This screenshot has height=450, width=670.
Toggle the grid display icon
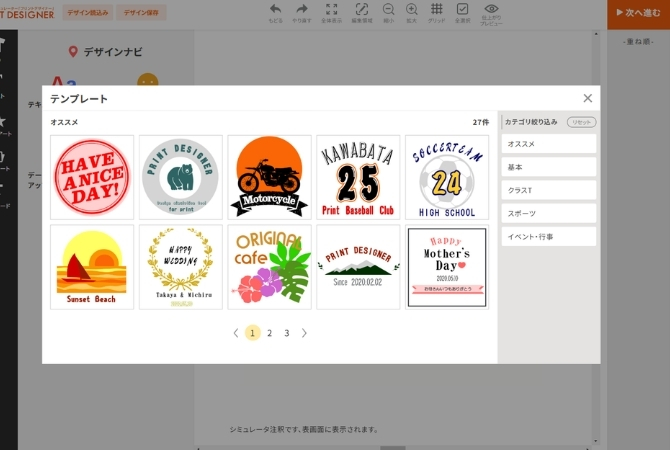coord(437,9)
